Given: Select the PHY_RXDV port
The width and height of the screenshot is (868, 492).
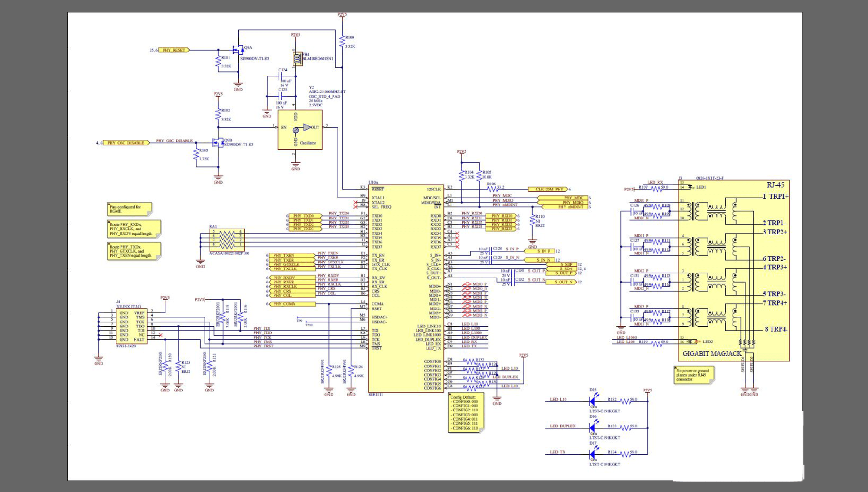Looking at the screenshot, I should coord(292,278).
